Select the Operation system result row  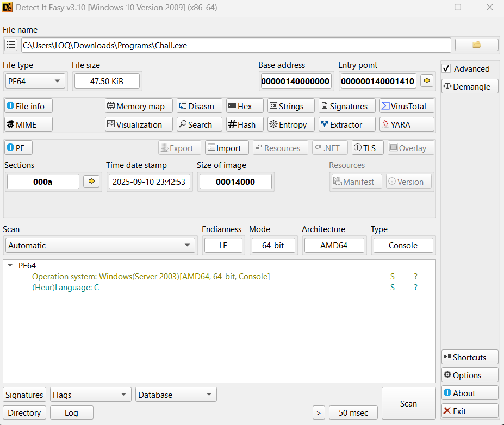coord(151,277)
